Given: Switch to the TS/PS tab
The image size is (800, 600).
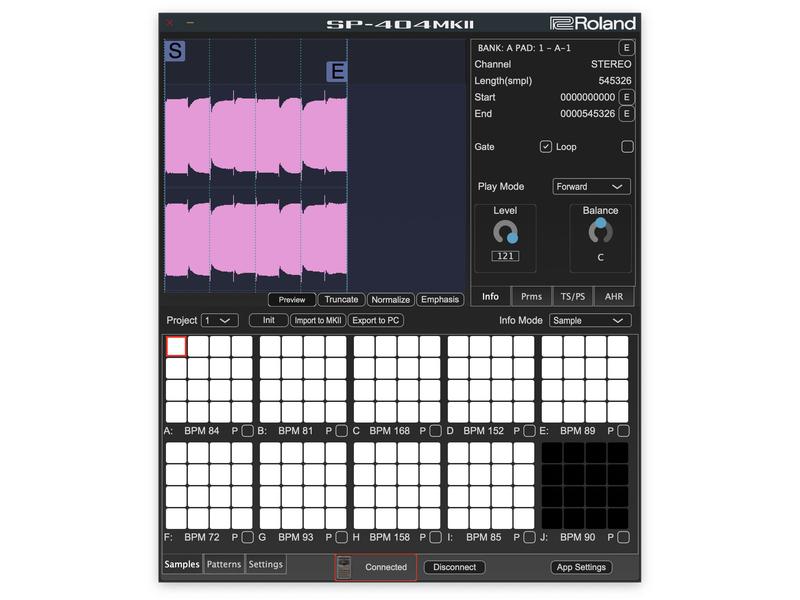Looking at the screenshot, I should [x=573, y=296].
